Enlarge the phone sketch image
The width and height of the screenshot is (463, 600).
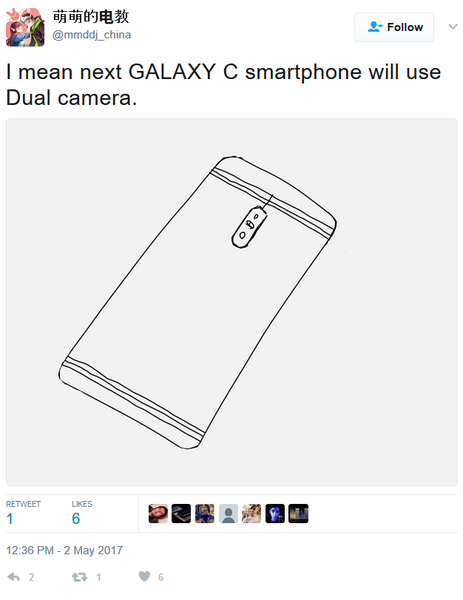[x=232, y=302]
